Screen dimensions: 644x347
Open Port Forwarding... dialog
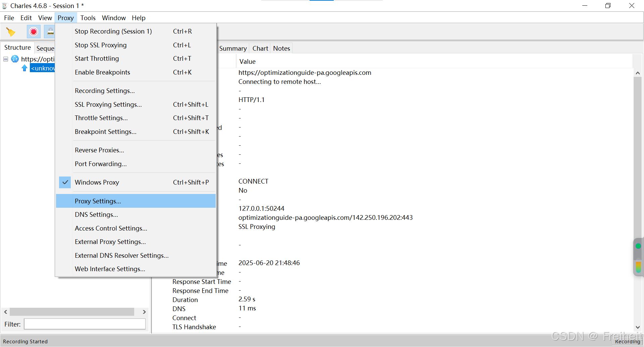coord(136,164)
